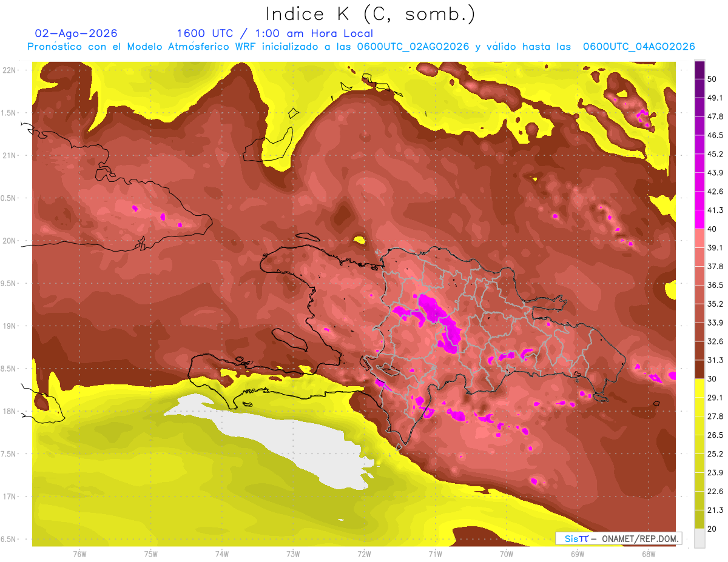Click the dark purple swatch above 50
The image size is (728, 562).
coord(699,70)
